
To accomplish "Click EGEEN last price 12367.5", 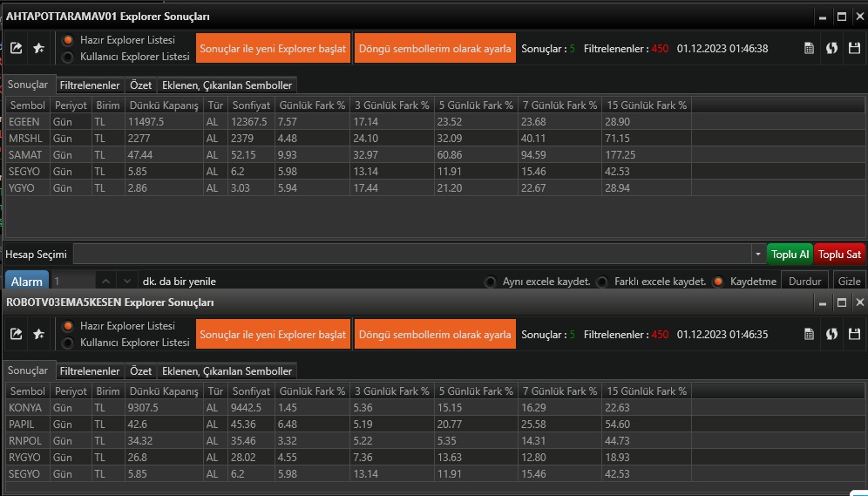I will click(x=249, y=122).
